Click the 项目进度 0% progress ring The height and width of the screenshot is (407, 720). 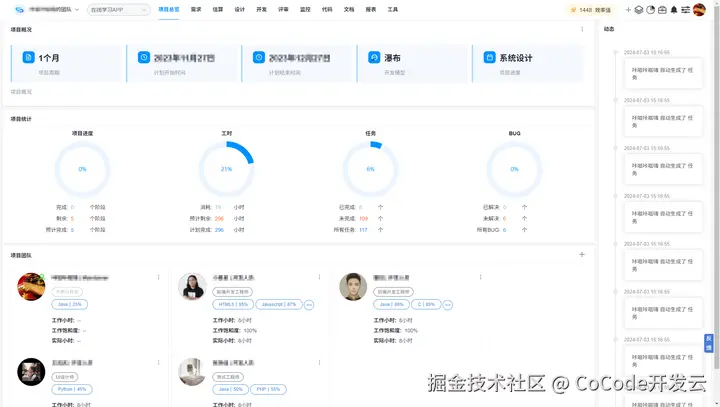83,169
